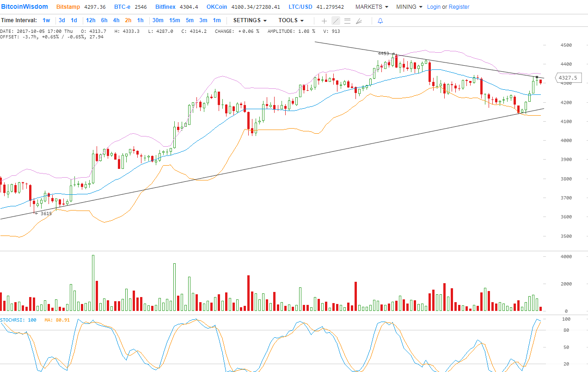
Task: Select the fan lines drawing tool
Action: click(x=359, y=21)
